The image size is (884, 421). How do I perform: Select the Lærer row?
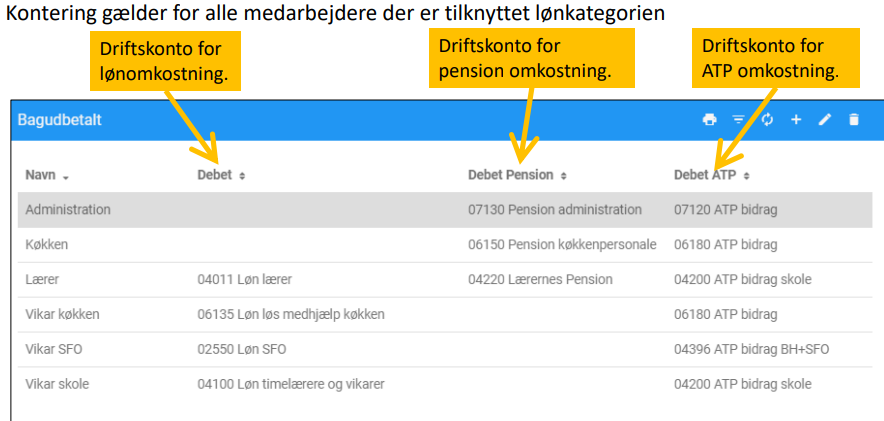(x=445, y=280)
